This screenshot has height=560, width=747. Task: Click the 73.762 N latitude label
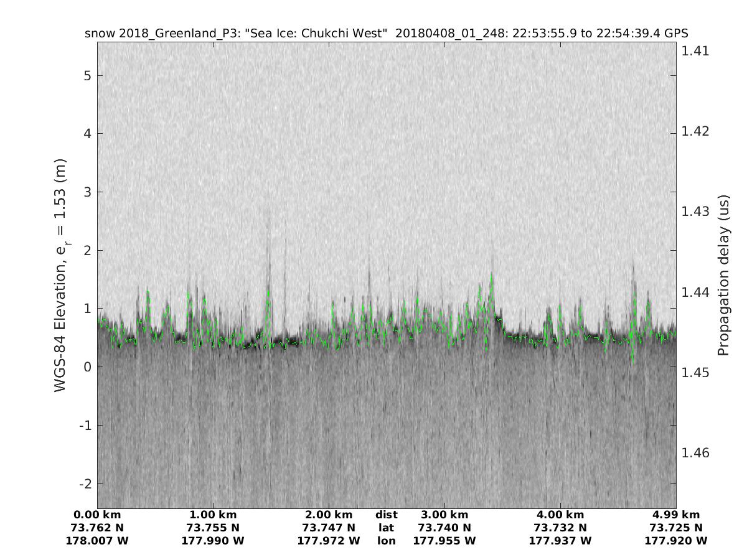tap(97, 528)
